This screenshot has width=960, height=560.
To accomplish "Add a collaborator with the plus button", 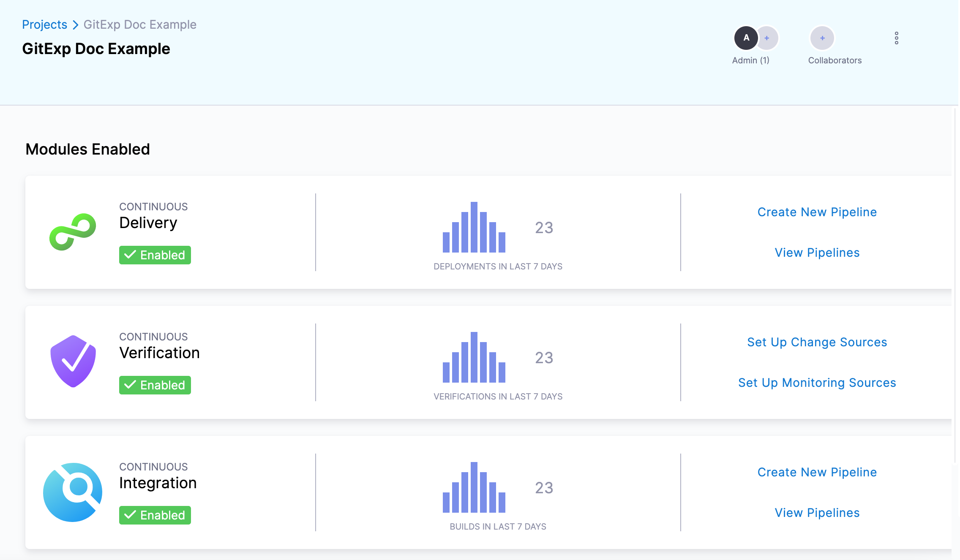I will coord(822,38).
